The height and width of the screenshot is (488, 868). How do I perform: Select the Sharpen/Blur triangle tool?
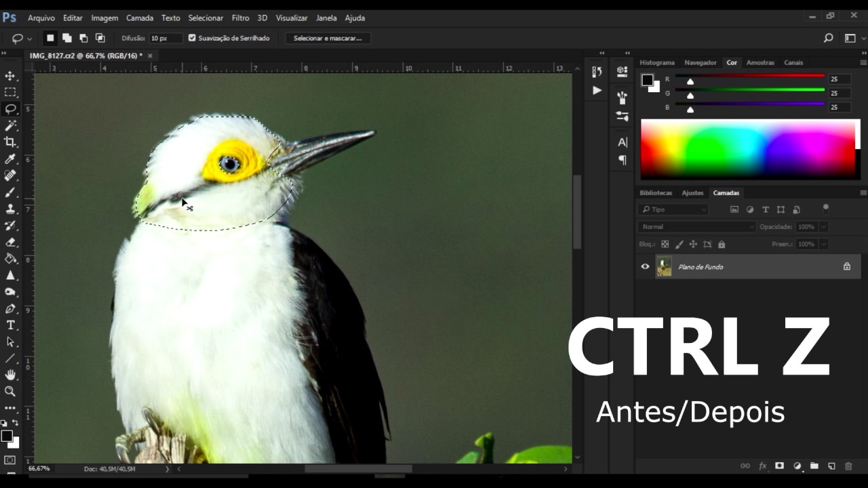pos(10,275)
